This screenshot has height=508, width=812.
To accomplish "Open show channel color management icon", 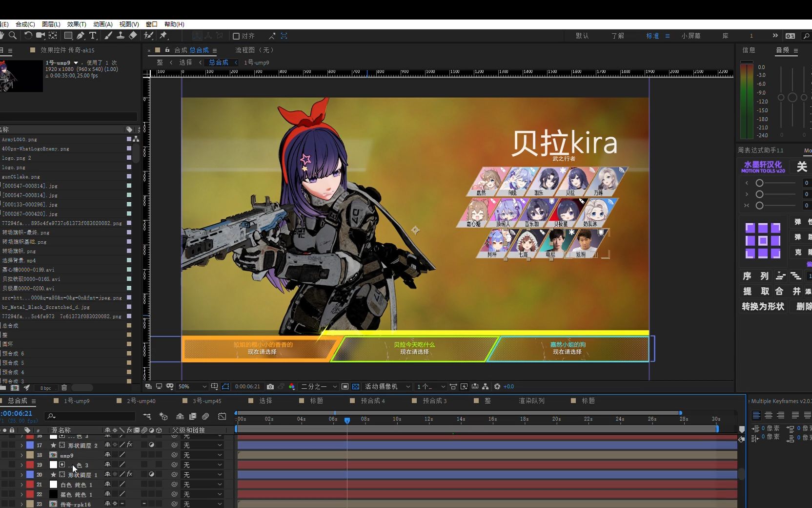I will pyautogui.click(x=292, y=386).
